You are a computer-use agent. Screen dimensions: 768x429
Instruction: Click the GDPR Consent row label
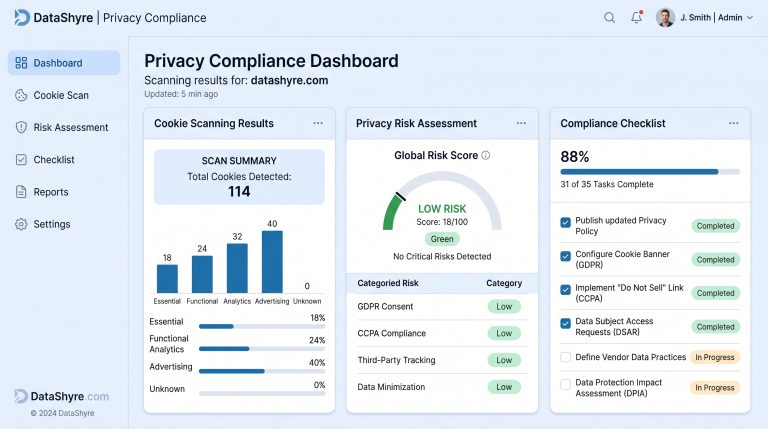pos(385,307)
